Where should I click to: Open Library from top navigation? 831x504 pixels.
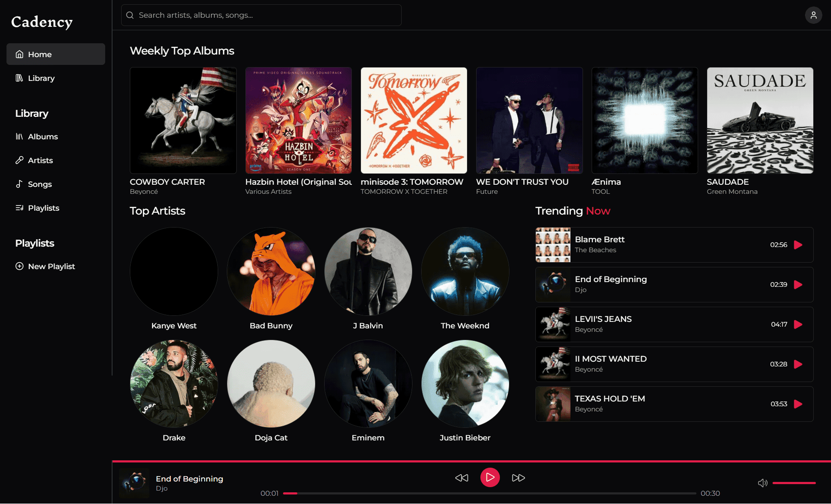pos(56,78)
